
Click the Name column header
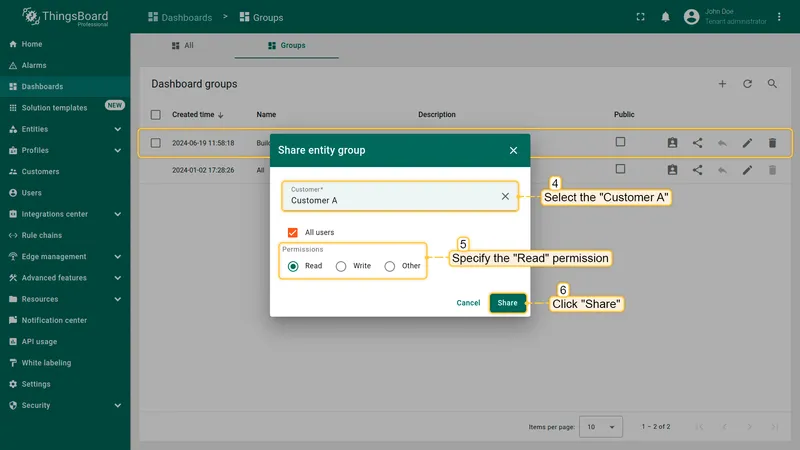pyautogui.click(x=266, y=115)
